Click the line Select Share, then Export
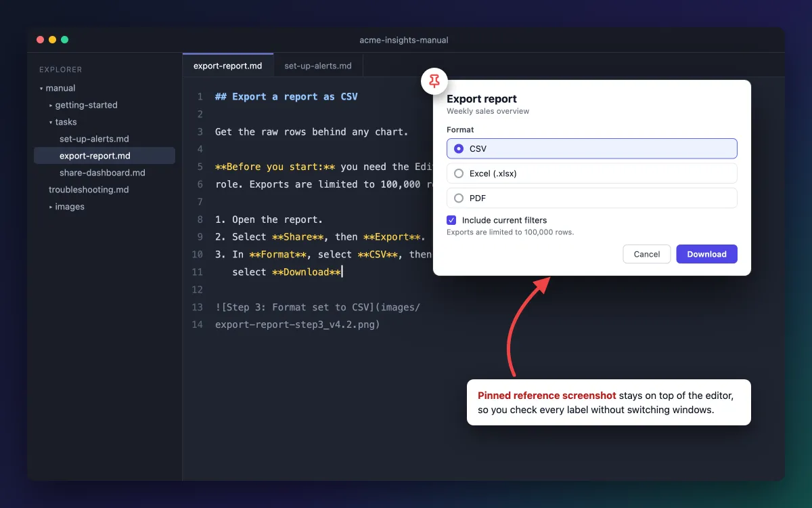This screenshot has width=812, height=508. tap(320, 237)
